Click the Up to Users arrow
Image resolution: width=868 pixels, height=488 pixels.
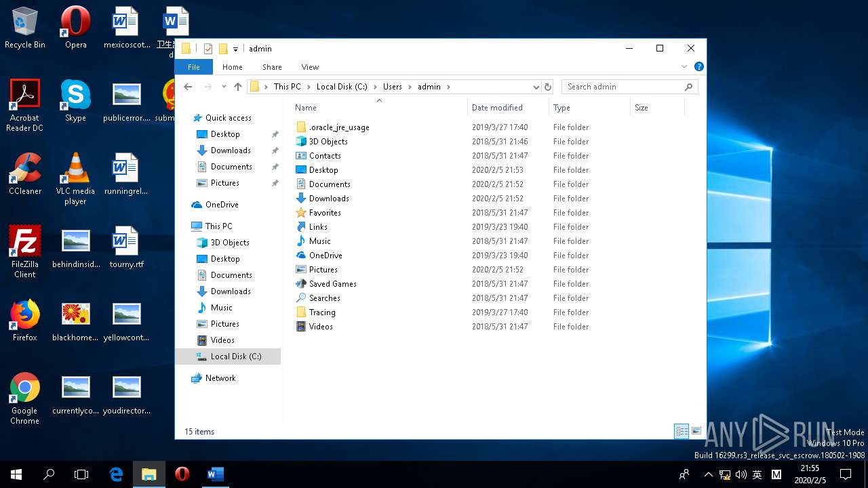(237, 87)
